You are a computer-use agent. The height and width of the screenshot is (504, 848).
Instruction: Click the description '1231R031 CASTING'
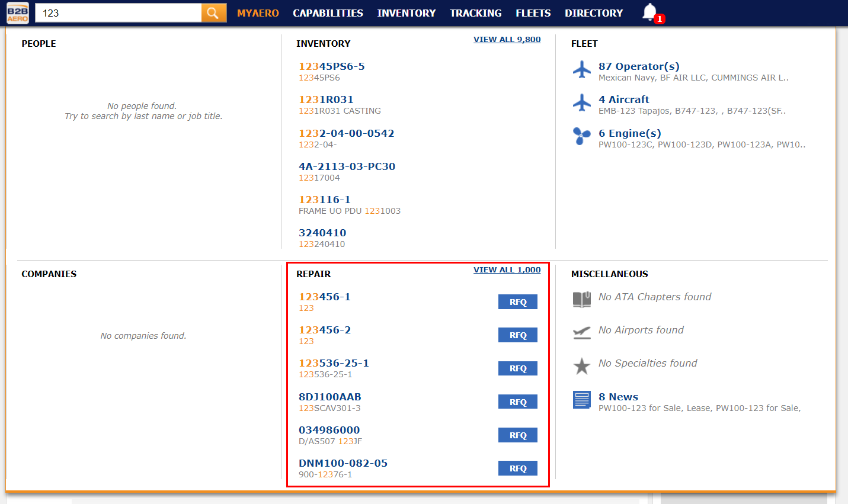(x=340, y=111)
